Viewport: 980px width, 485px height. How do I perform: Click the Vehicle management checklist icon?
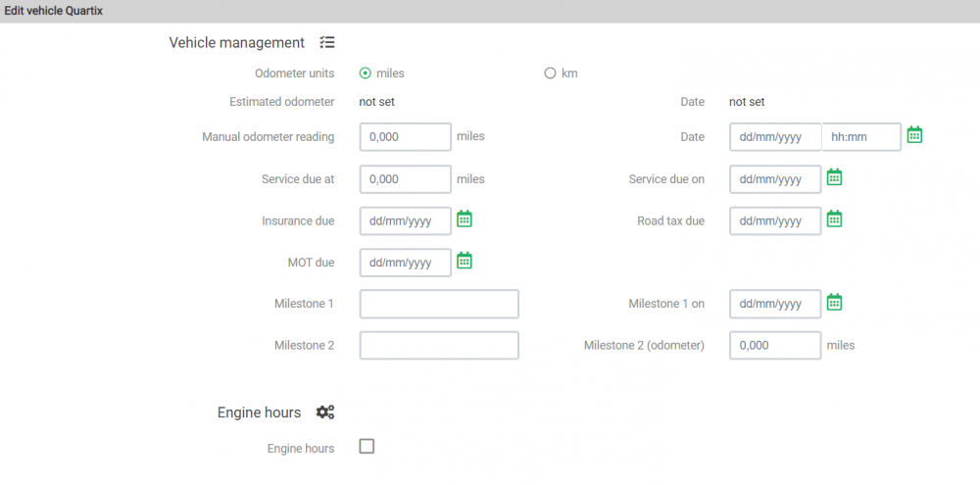point(327,42)
